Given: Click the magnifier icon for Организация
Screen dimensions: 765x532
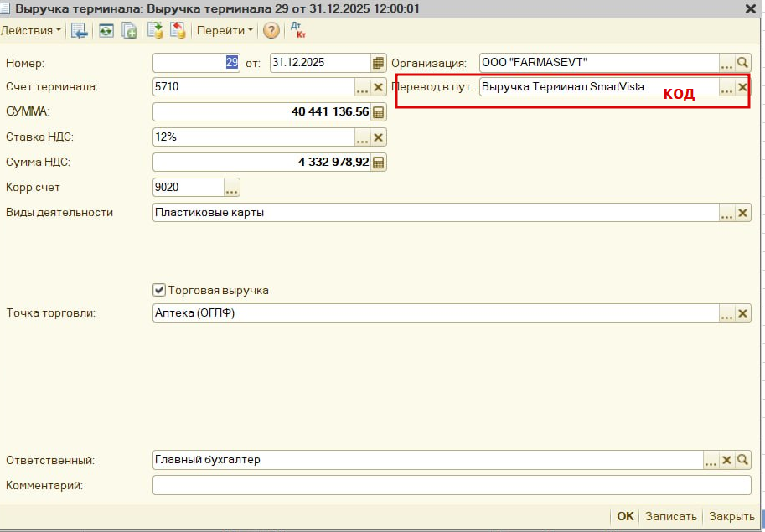Looking at the screenshot, I should (742, 63).
